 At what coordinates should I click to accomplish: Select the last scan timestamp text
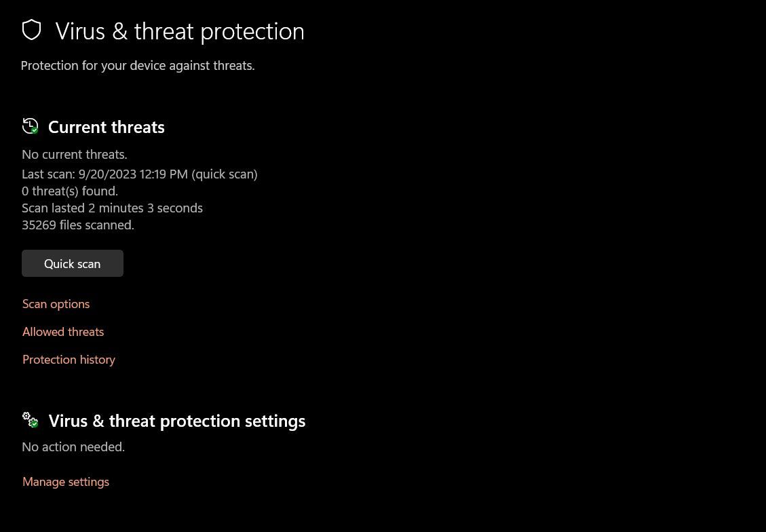[139, 174]
